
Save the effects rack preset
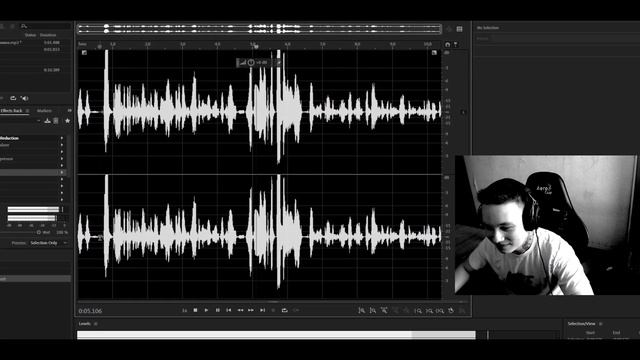(47, 121)
